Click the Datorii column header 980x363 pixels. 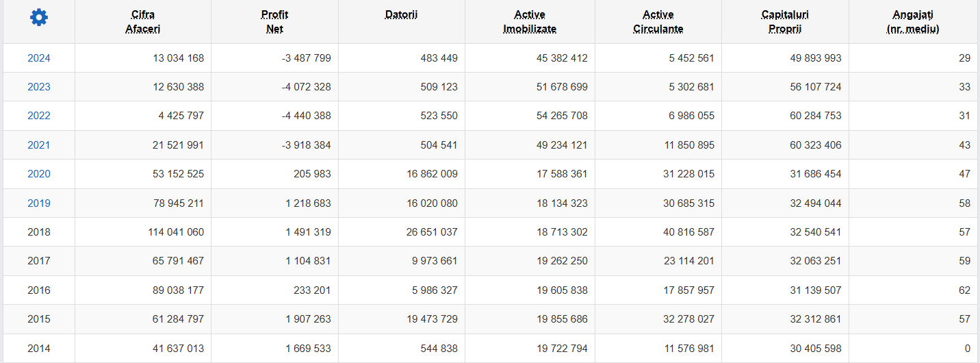pos(401,14)
